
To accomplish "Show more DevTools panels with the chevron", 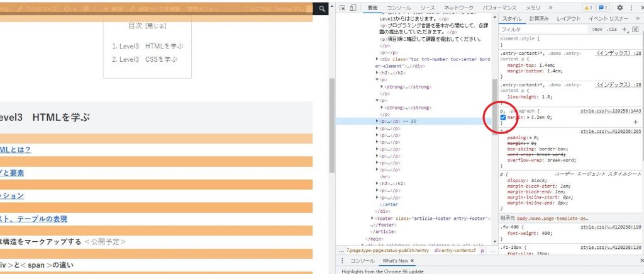I will (x=550, y=8).
